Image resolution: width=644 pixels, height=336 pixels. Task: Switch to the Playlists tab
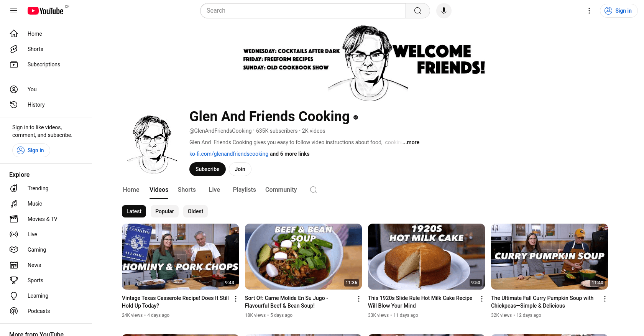tap(244, 190)
